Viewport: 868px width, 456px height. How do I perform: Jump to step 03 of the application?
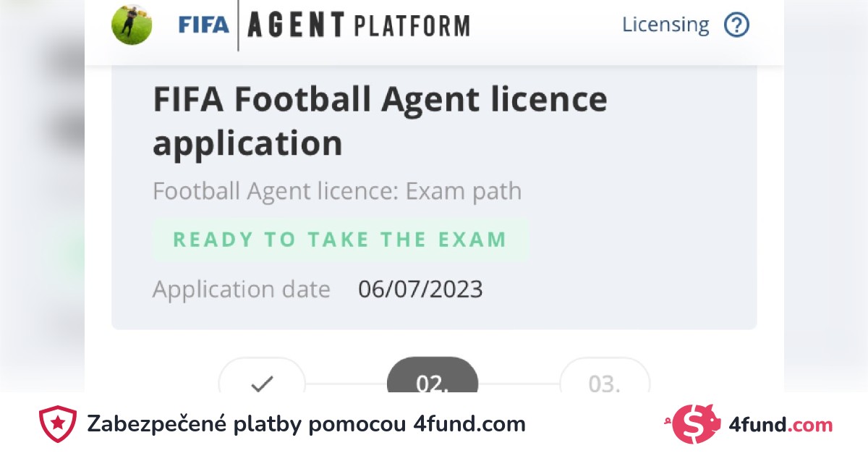coord(605,384)
